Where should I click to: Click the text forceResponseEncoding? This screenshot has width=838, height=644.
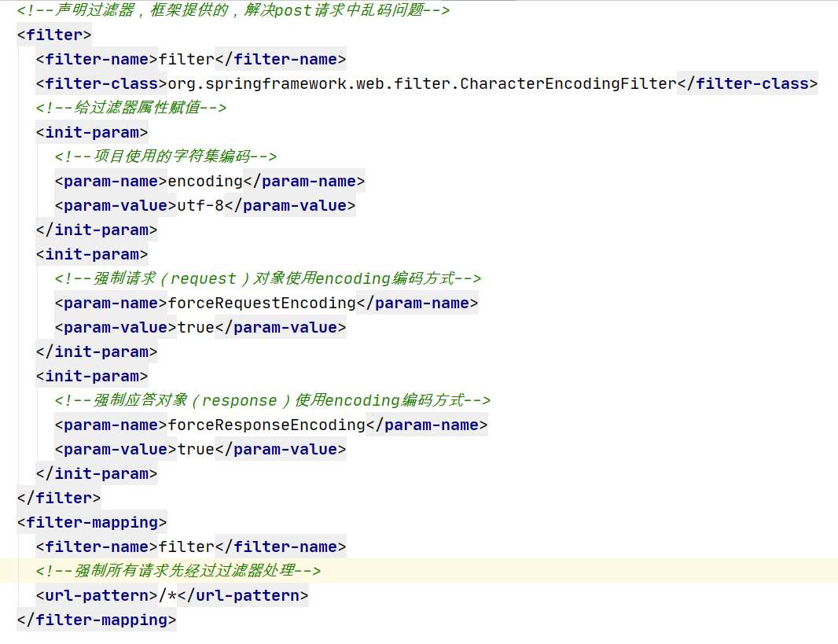point(266,425)
